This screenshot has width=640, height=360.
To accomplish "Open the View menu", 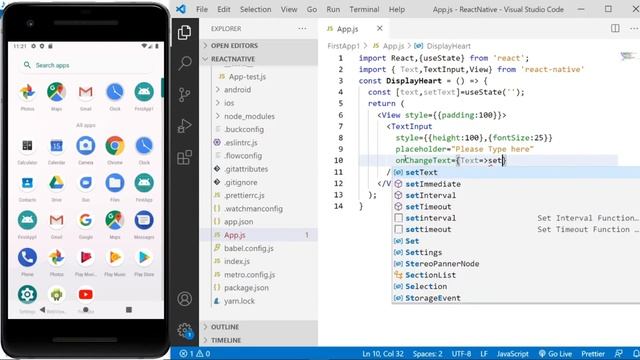I will pos(289,9).
